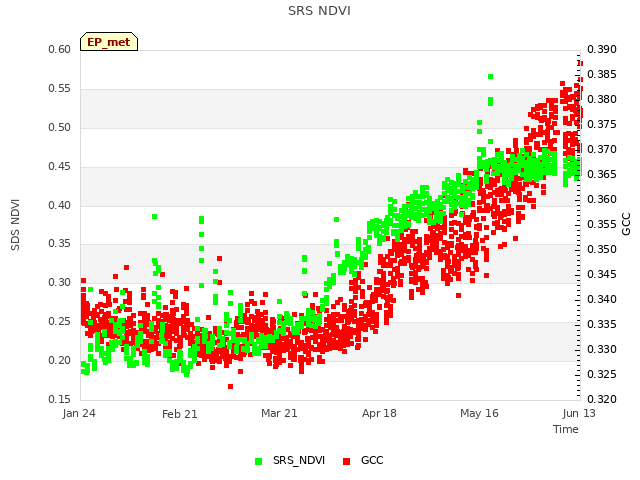Screen dimensions: 640x480
Task: Click the Jan 24 date tick label
Action: (79, 413)
